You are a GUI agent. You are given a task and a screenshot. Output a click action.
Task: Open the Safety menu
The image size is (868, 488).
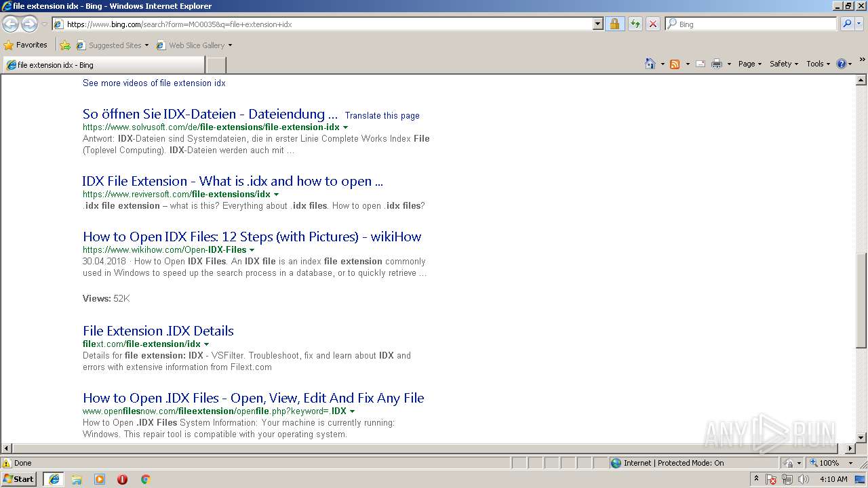click(x=784, y=64)
